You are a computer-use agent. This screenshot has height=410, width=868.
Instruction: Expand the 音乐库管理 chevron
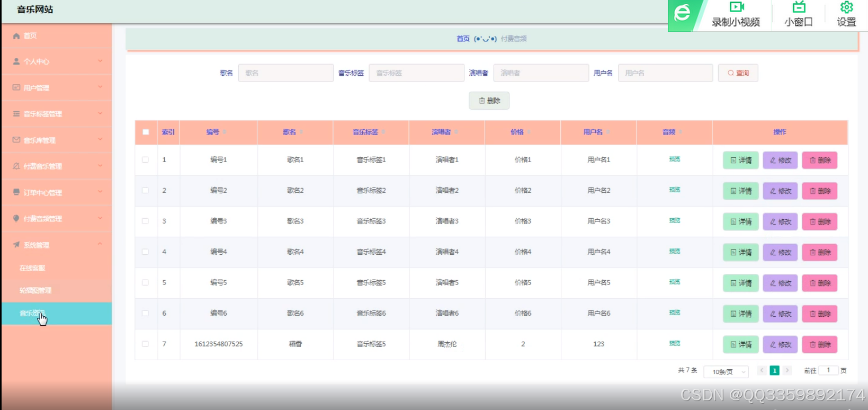[x=100, y=139]
